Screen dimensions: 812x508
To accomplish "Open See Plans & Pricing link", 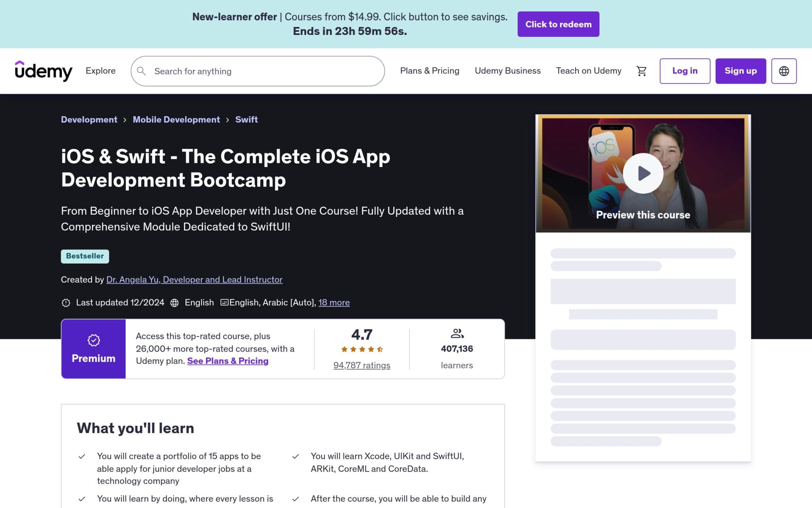I will tap(228, 361).
